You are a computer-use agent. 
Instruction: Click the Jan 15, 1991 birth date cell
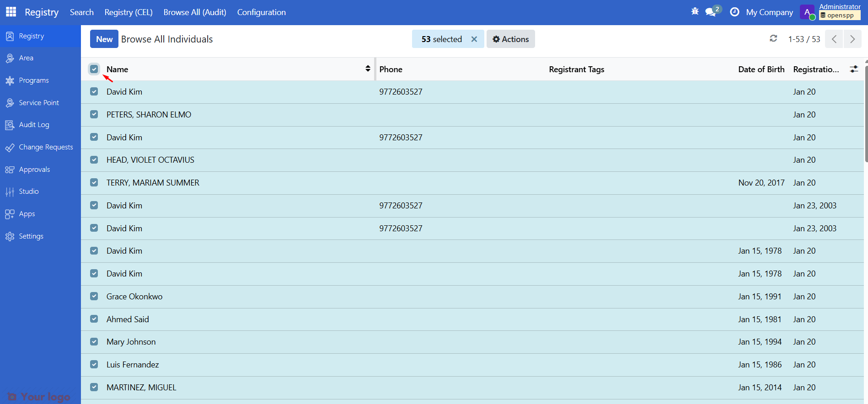(760, 297)
